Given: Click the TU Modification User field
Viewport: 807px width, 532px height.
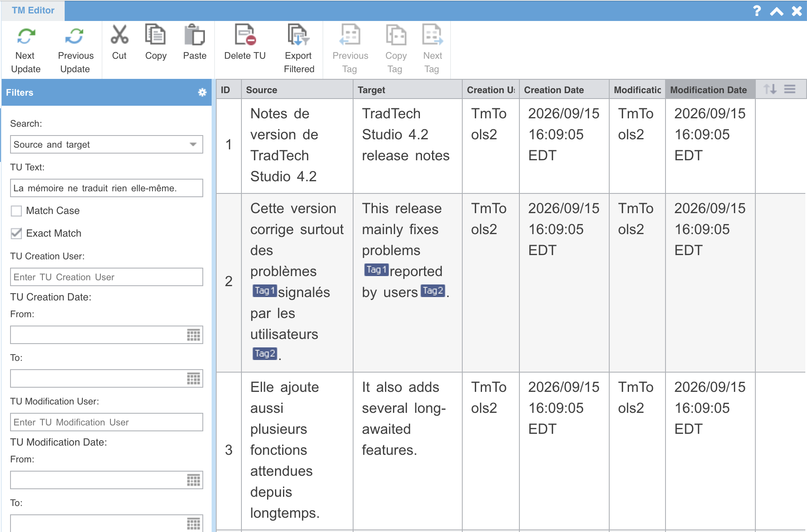Looking at the screenshot, I should coord(107,422).
